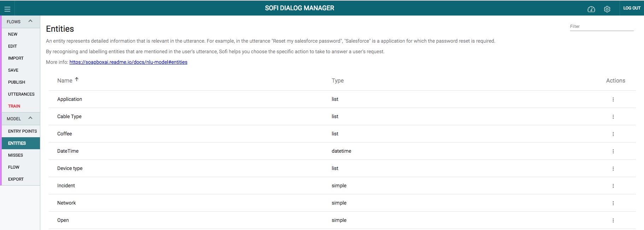
Task: Open actions menu for Application row
Action: click(613, 99)
